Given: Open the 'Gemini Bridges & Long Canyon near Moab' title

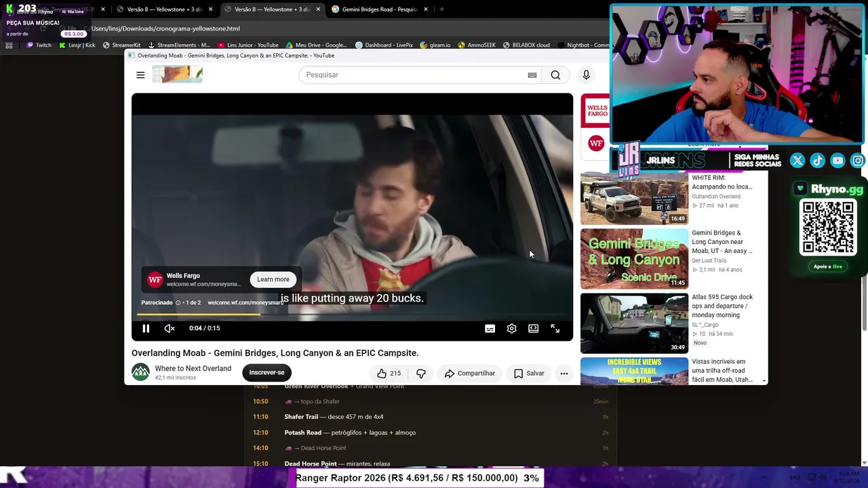Looking at the screenshot, I should coord(722,242).
